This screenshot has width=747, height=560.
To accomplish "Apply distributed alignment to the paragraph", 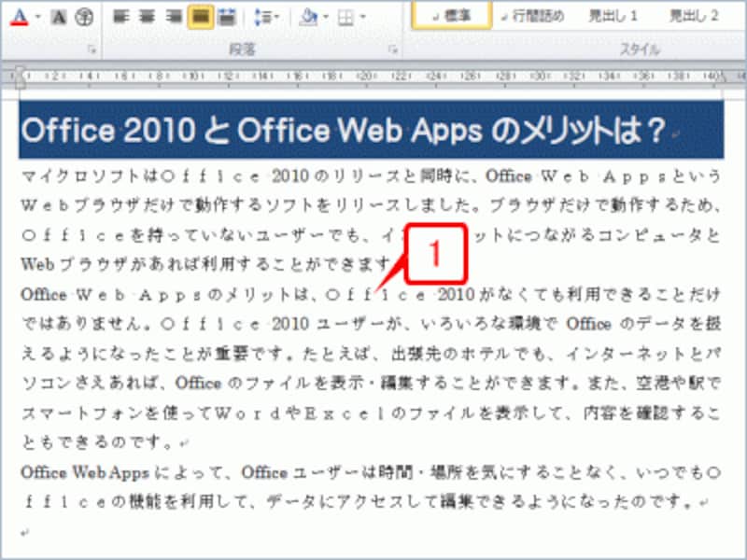I will [227, 18].
